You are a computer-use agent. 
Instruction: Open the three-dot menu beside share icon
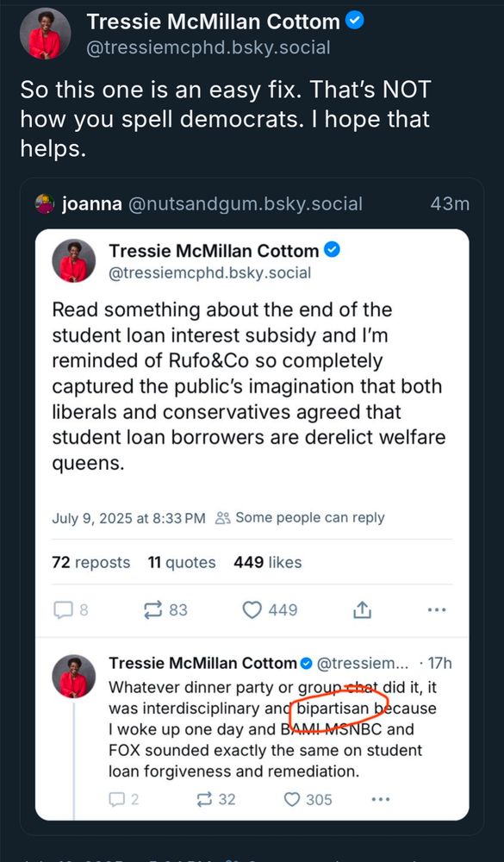tap(437, 609)
